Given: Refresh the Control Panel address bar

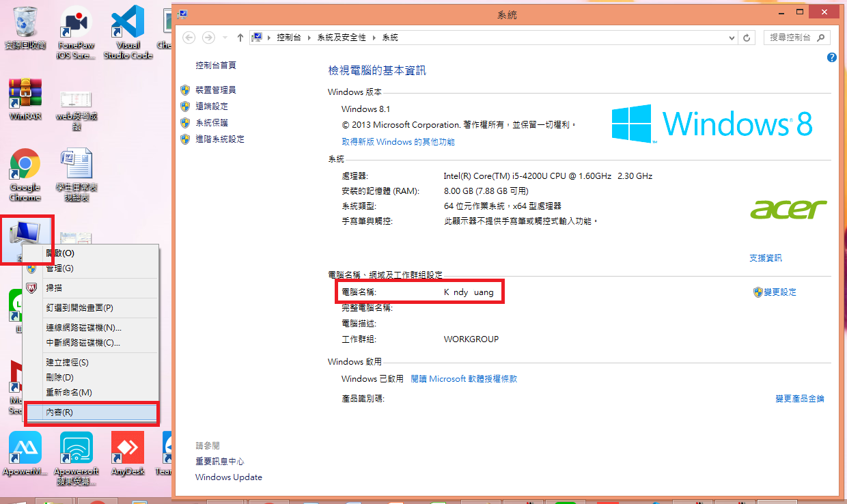Looking at the screenshot, I should pyautogui.click(x=747, y=38).
